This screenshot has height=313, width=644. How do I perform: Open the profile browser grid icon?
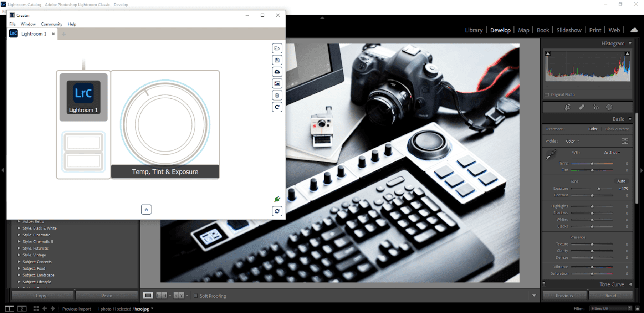(625, 141)
